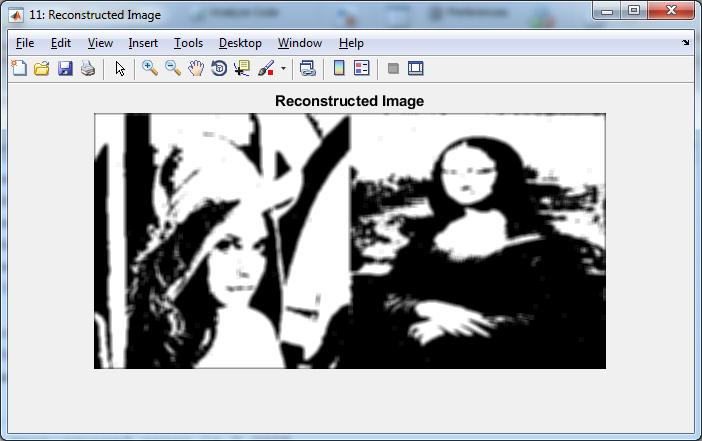Screen dimensions: 702x441
Task: Enable the Rotate 3D tool
Action: coord(219,69)
